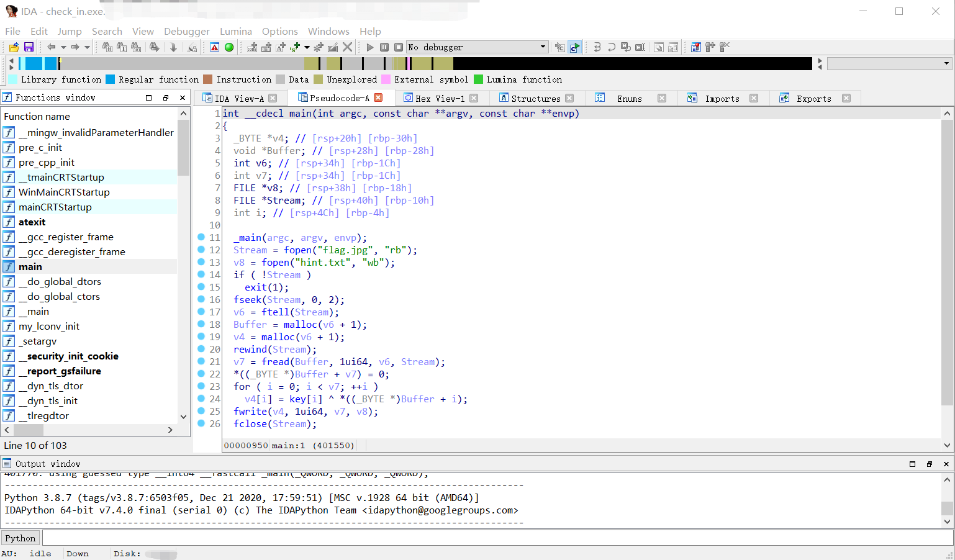The width and height of the screenshot is (955, 560).
Task: Switch to the IDA View-A tab
Action: 239,98
